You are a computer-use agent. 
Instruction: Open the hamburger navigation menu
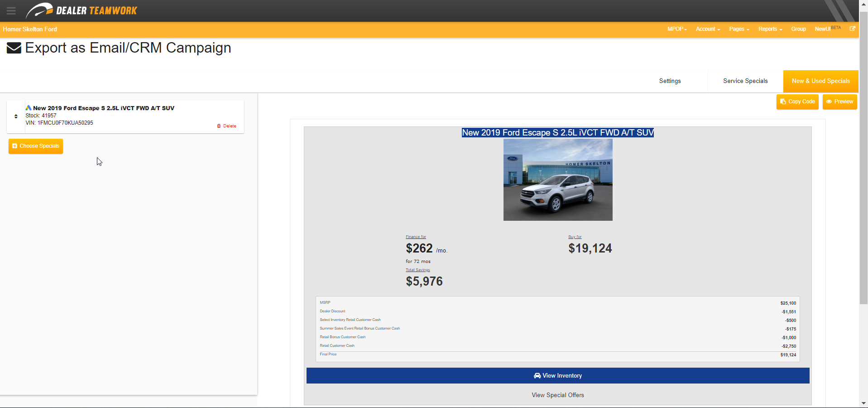point(11,11)
